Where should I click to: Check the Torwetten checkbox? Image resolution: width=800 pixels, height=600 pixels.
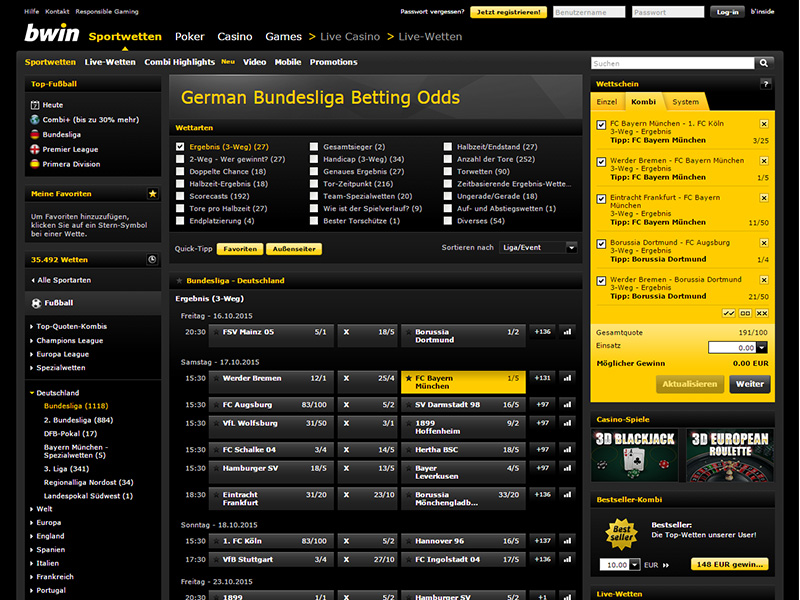coord(447,171)
